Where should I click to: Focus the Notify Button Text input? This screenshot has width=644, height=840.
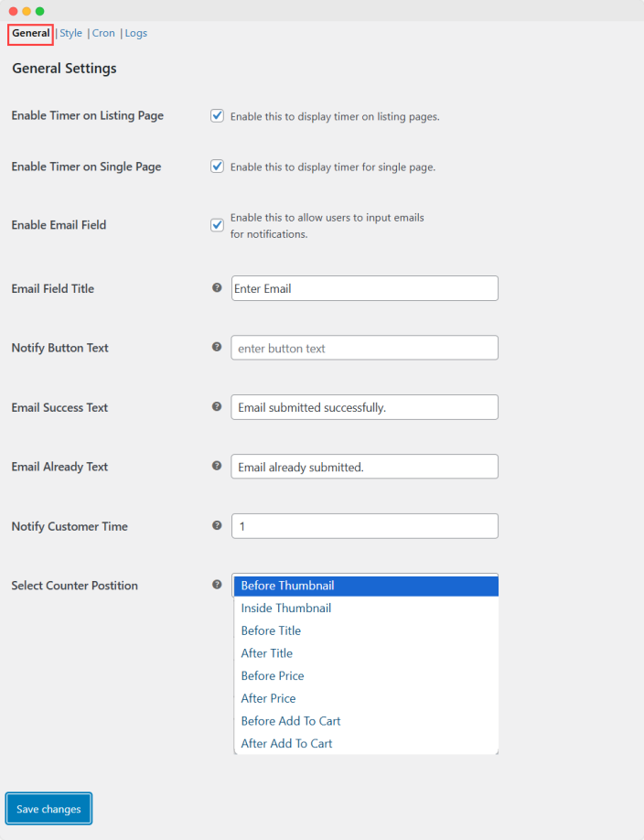pyautogui.click(x=364, y=348)
